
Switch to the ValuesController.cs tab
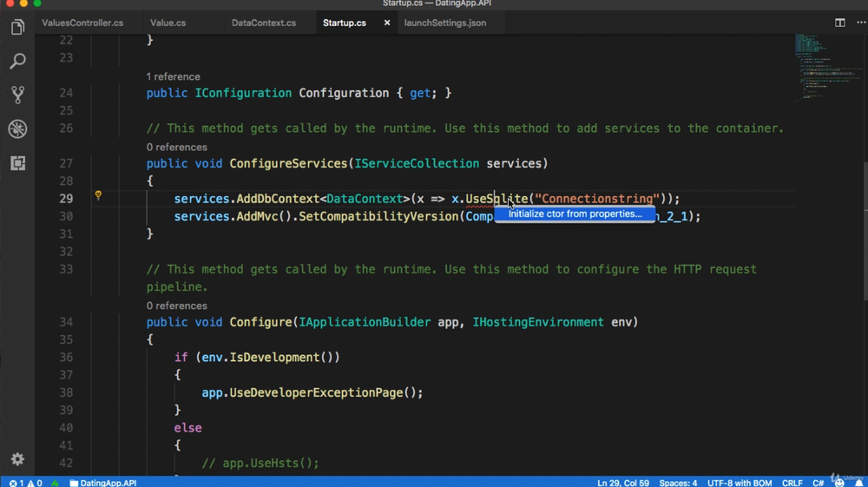(x=82, y=23)
